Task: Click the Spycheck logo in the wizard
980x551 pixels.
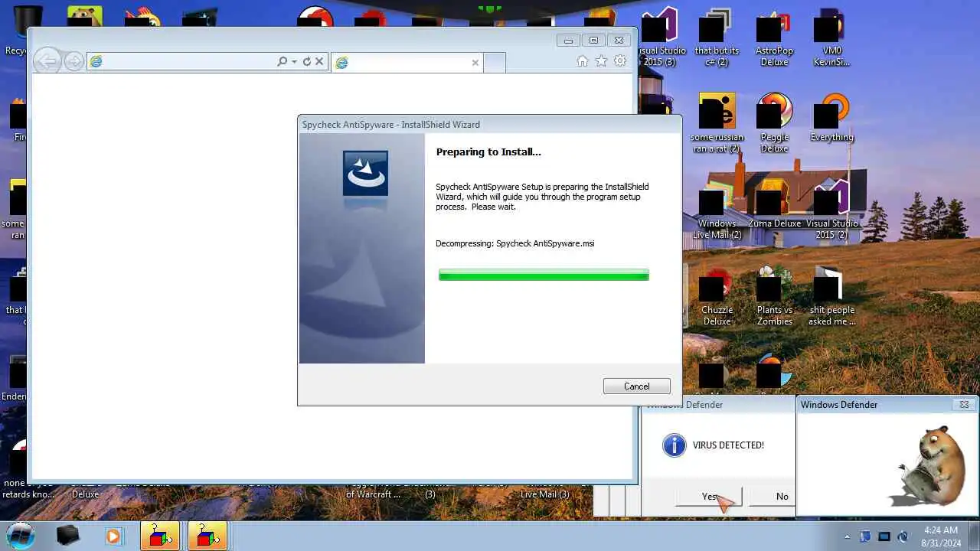Action: [x=365, y=173]
